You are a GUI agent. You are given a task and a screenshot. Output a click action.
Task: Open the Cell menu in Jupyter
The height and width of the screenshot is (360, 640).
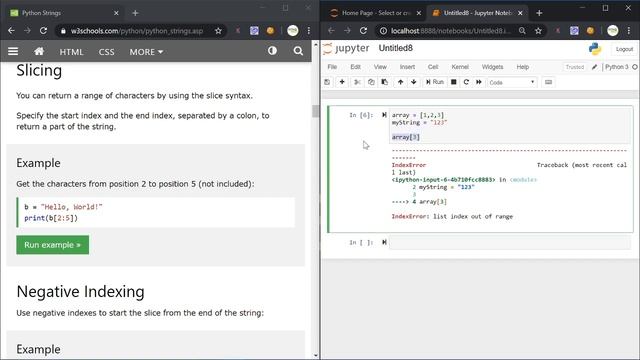coord(433,67)
